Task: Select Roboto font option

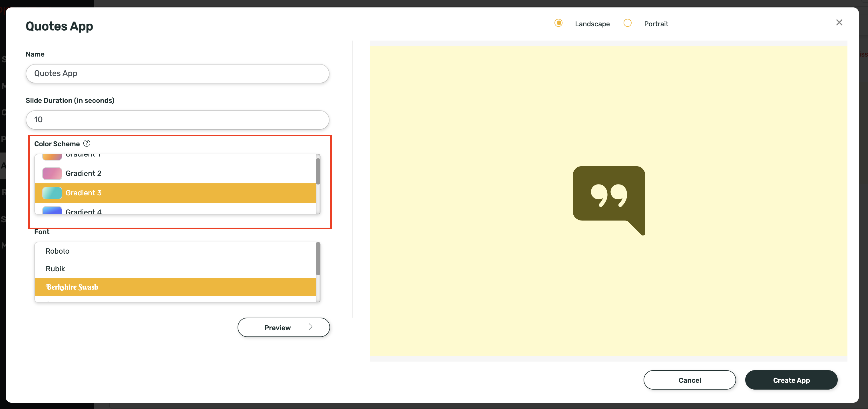Action: (57, 251)
